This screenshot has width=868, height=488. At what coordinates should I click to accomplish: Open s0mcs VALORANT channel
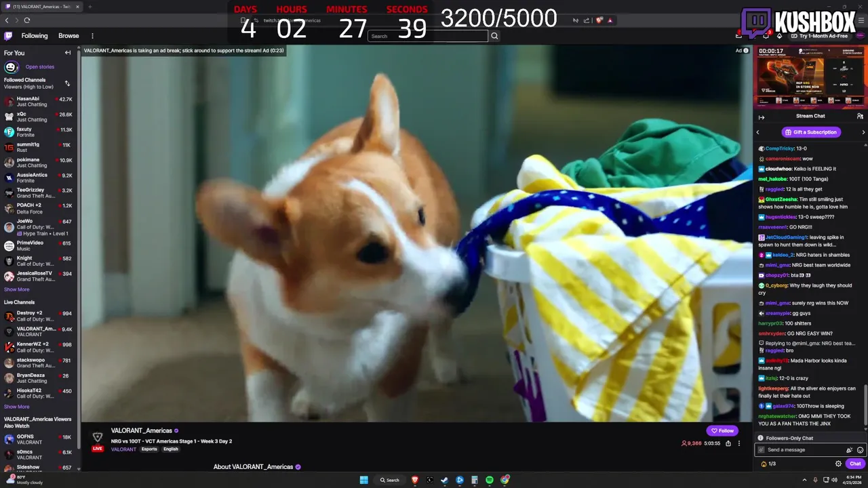pos(39,455)
